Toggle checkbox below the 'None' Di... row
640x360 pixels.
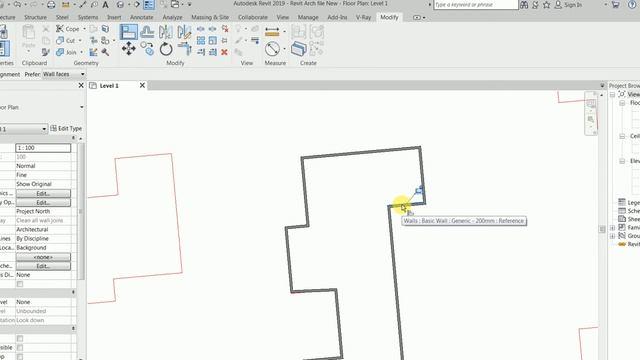pos(20,284)
